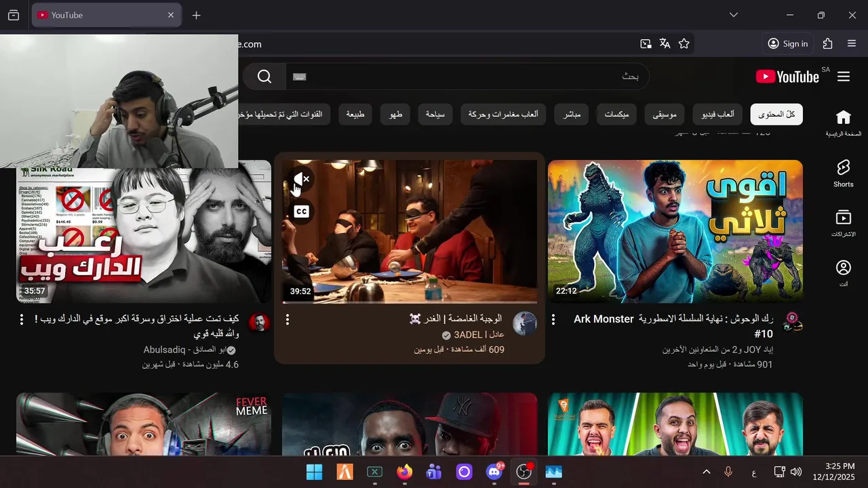Viewport: 868px width, 488px height.
Task: Select the مباشر filter chip
Action: (572, 115)
